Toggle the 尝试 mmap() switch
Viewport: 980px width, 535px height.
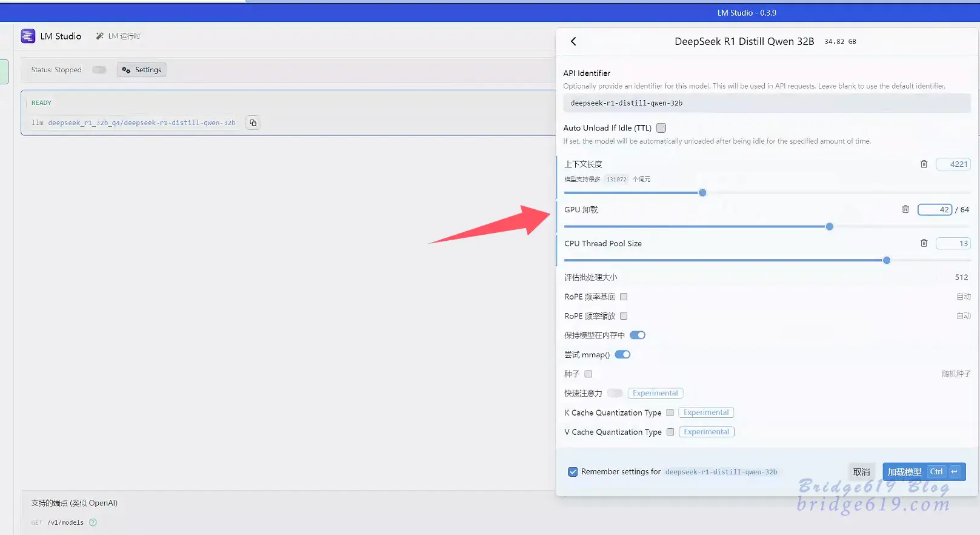click(x=622, y=355)
